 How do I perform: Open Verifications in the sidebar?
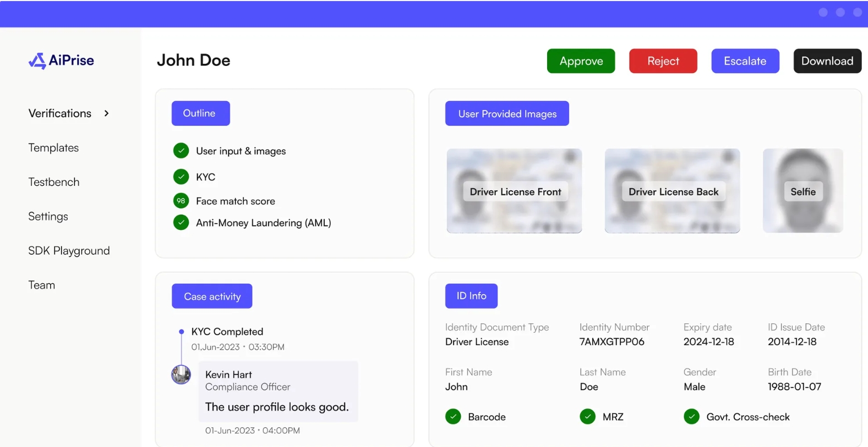(x=60, y=113)
